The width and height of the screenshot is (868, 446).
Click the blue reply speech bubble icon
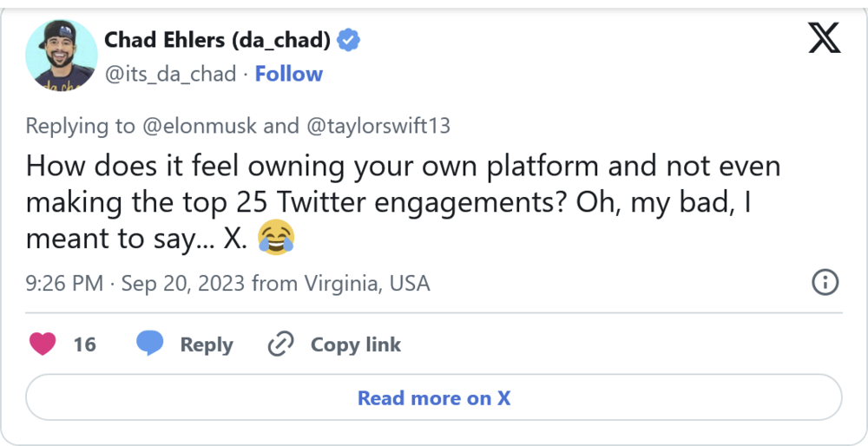150,344
